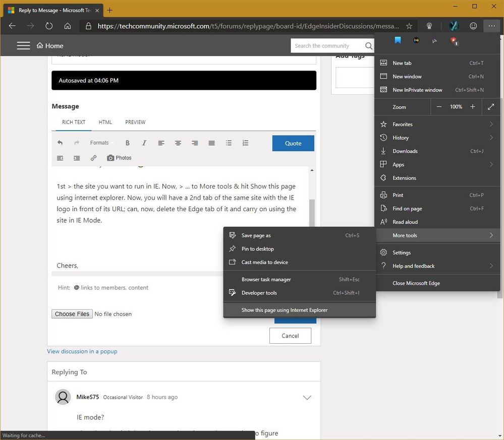Open Developer tools

(300, 293)
